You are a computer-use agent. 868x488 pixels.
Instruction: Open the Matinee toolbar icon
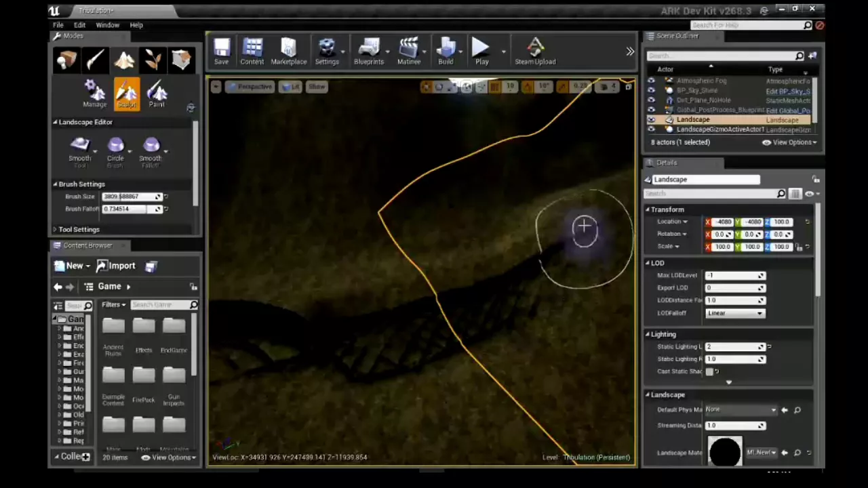point(409,52)
